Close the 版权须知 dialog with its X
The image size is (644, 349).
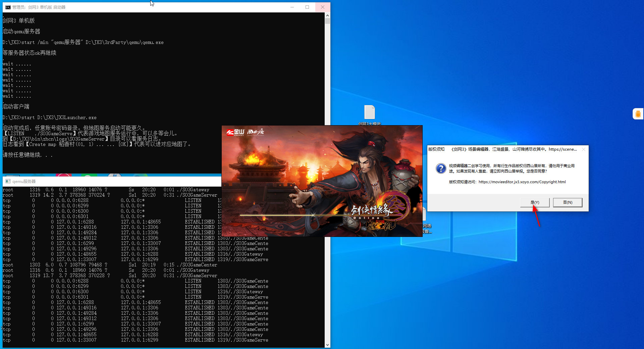584,149
